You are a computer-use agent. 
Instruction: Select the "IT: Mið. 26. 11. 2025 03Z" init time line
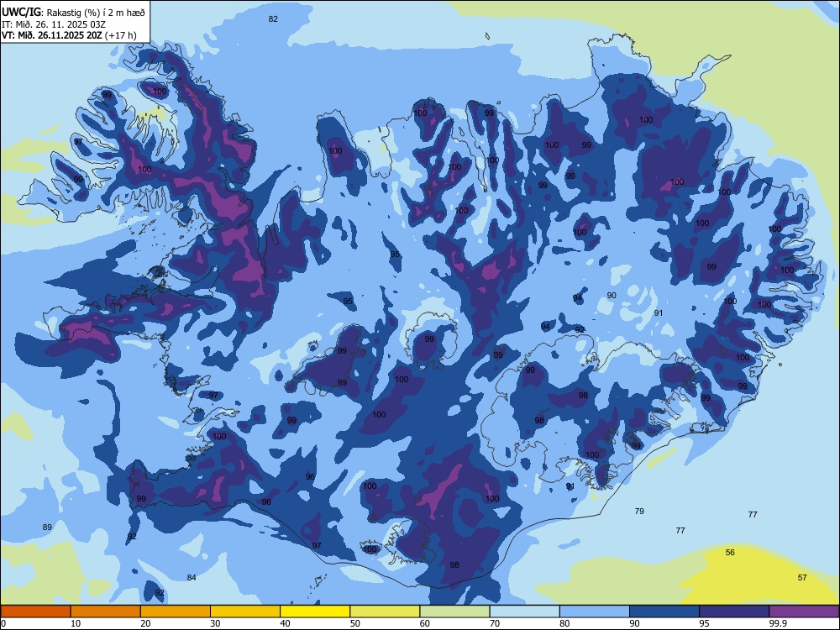coord(53,24)
